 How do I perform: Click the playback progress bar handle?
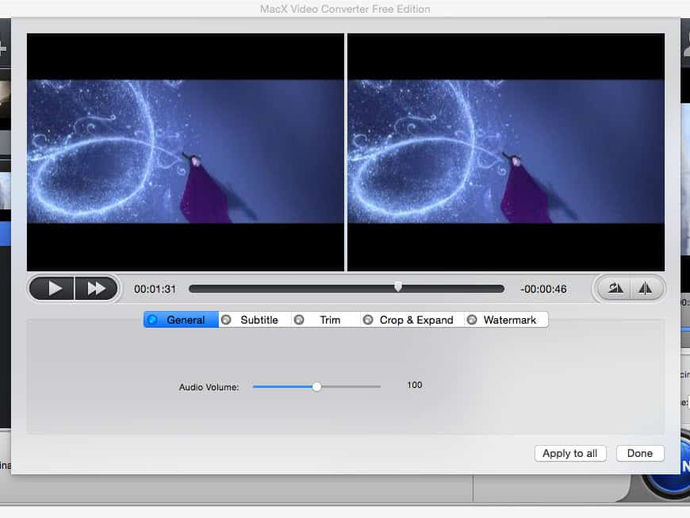pyautogui.click(x=398, y=287)
